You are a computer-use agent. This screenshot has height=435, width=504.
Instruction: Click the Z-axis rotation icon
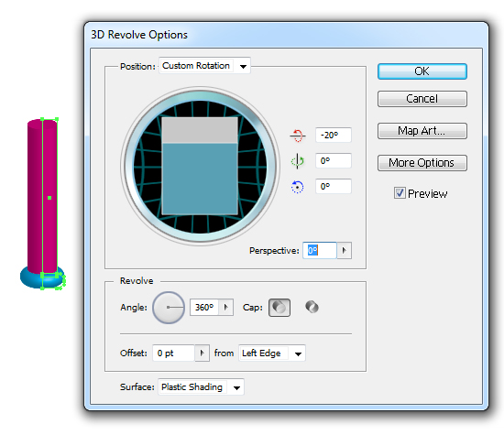tap(297, 187)
